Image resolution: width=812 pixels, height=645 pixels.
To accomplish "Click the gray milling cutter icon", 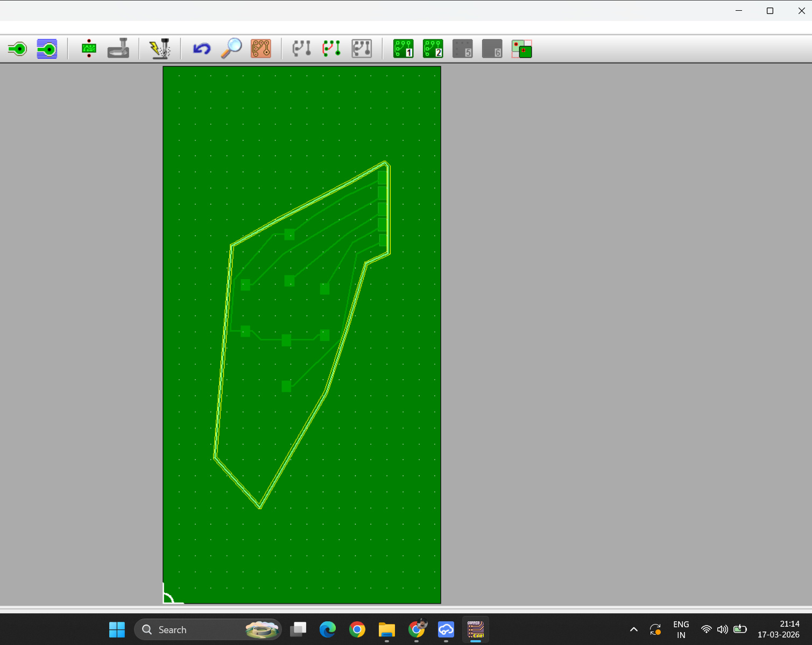I will [x=118, y=48].
